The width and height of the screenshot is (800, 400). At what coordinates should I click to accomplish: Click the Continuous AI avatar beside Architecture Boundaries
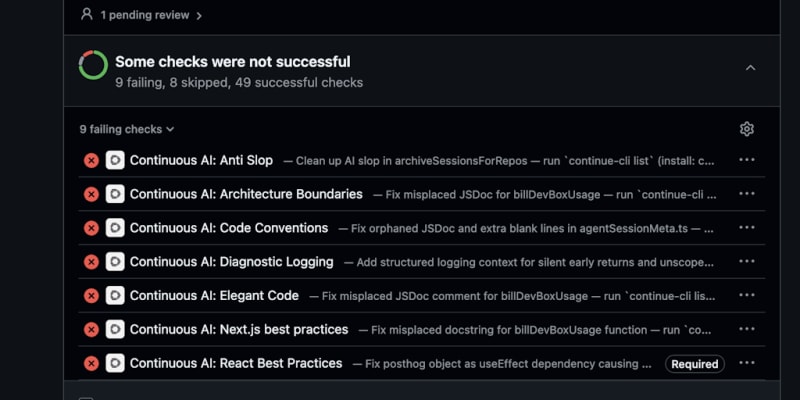pyautogui.click(x=115, y=194)
